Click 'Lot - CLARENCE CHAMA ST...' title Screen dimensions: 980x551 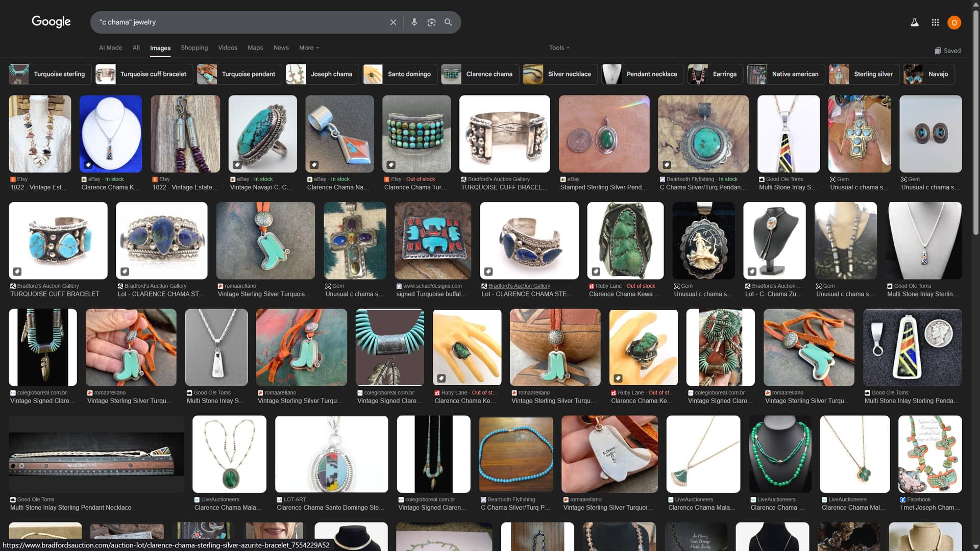click(161, 294)
